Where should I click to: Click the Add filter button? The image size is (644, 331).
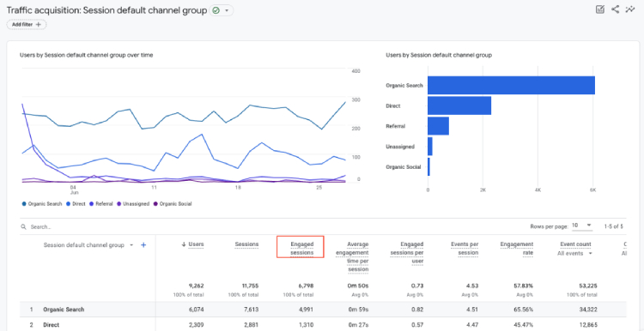point(27,25)
